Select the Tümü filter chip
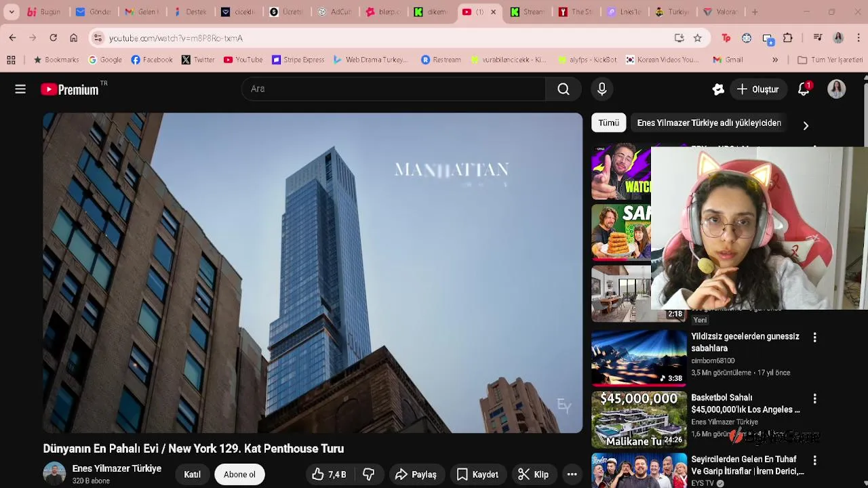This screenshot has width=868, height=488. [608, 123]
